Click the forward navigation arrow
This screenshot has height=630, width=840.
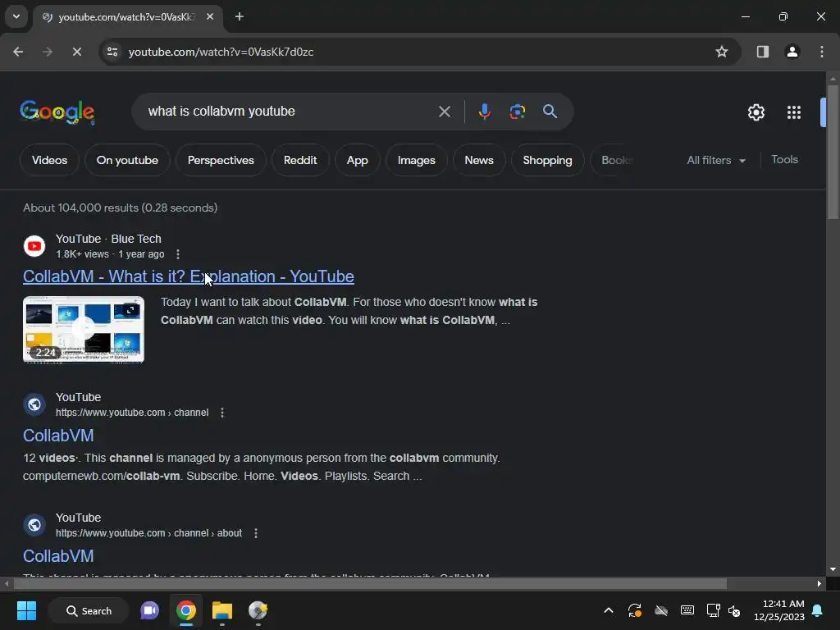click(48, 52)
